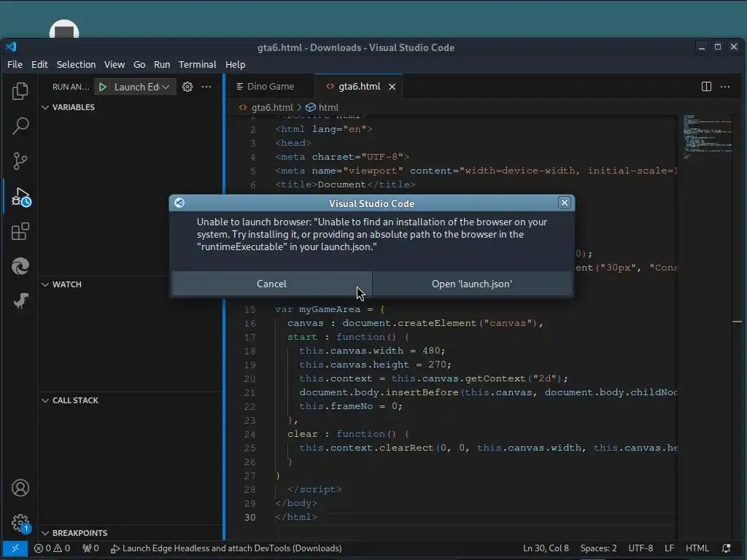
Task: Open the Dino Game icon in activity bar
Action: tap(20, 301)
